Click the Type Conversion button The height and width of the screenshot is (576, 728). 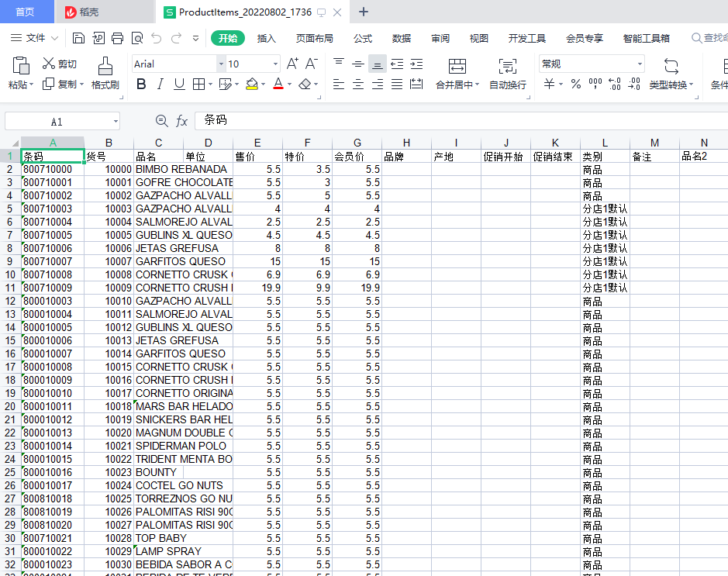pos(671,73)
